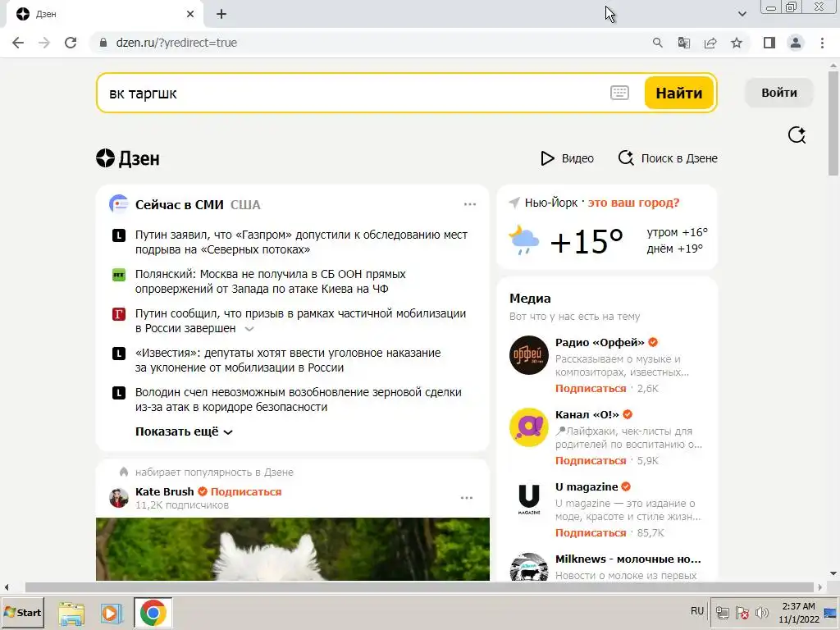This screenshot has height=630, width=840.
Task: Click the weather cloud icon
Action: [x=523, y=240]
